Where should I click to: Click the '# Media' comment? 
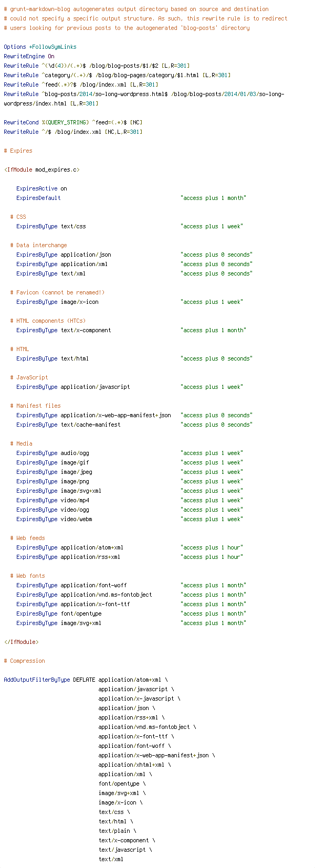point(21,443)
